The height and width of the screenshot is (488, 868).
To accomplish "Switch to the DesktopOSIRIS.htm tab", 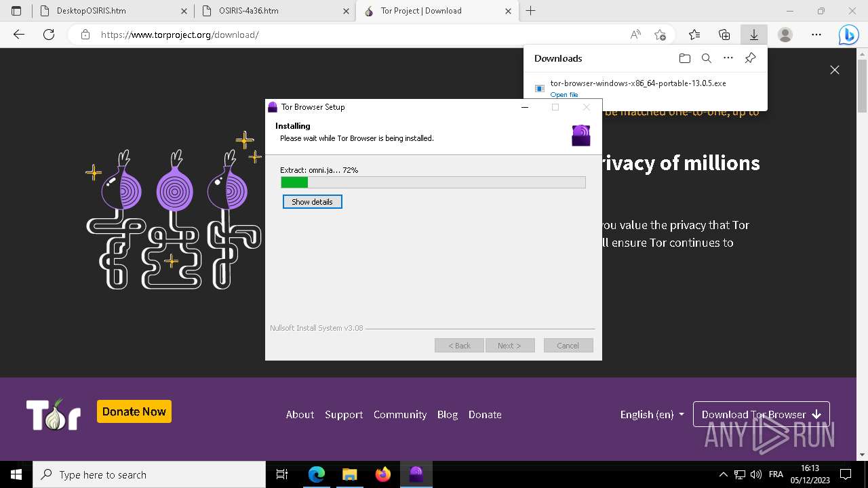I will 111,11.
